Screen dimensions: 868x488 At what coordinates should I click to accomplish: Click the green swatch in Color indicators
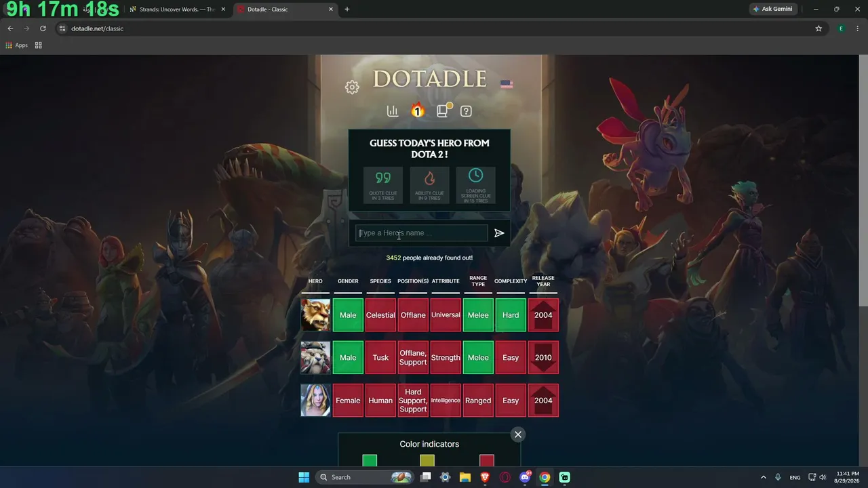point(370,461)
